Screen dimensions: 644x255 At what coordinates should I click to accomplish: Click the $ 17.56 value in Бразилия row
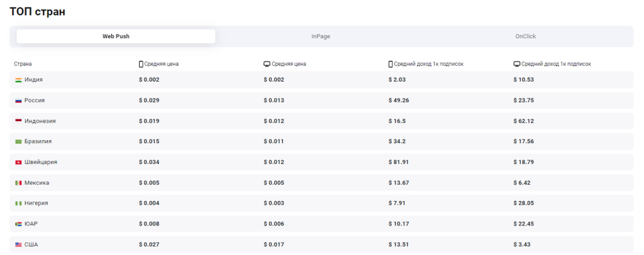point(524,141)
